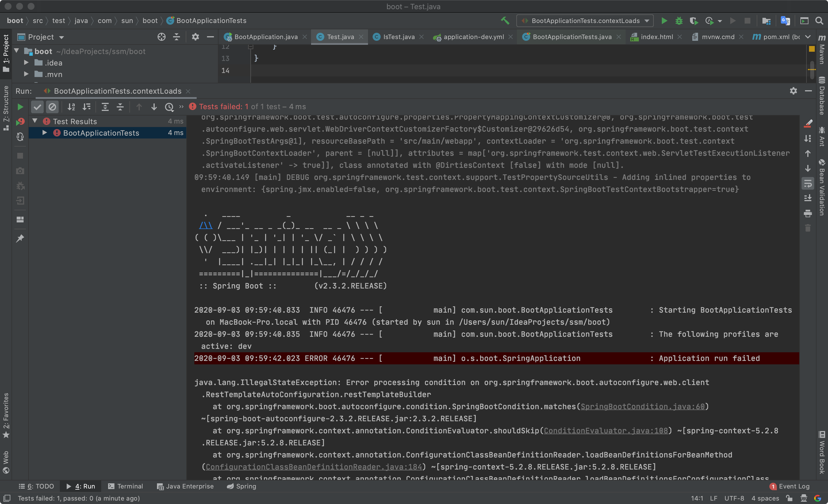Open run configuration dropdown
828x504 pixels.
coord(585,20)
